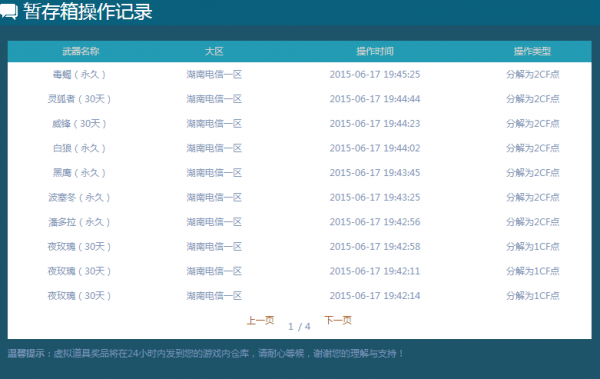Image resolution: width=600 pixels, height=379 pixels.
Task: Go to next page via 下一页
Action: (338, 320)
